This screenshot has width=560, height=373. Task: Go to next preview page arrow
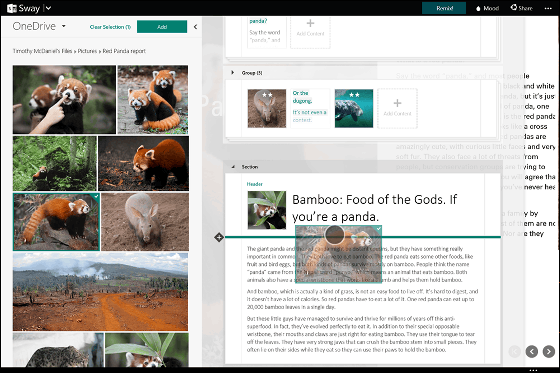pyautogui.click(x=549, y=352)
